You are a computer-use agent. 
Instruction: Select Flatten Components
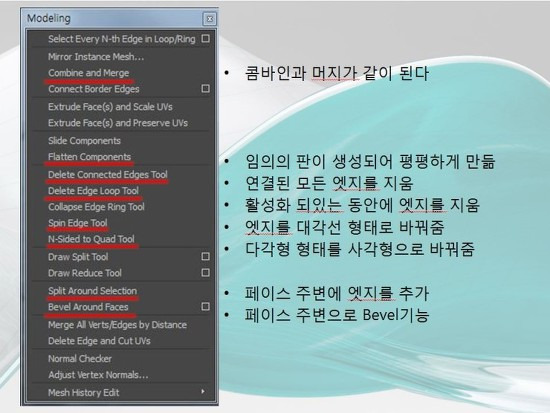[89, 157]
